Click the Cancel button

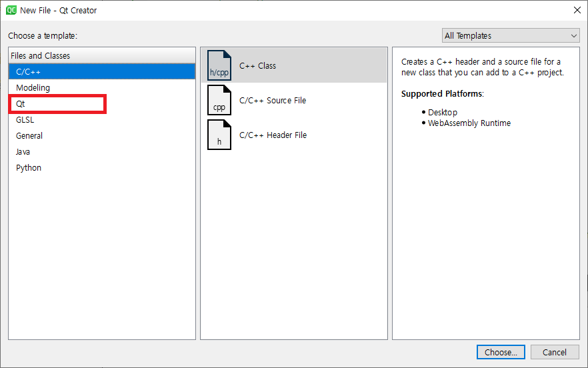[555, 352]
